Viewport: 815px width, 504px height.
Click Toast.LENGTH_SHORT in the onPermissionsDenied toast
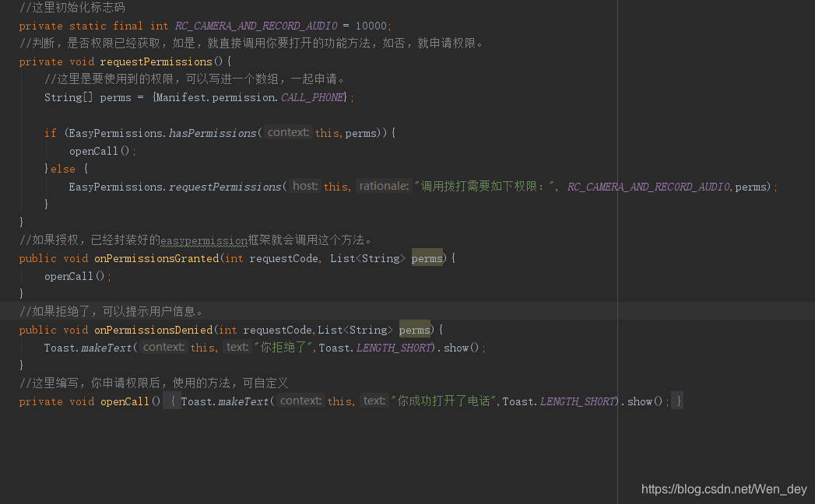pos(376,348)
